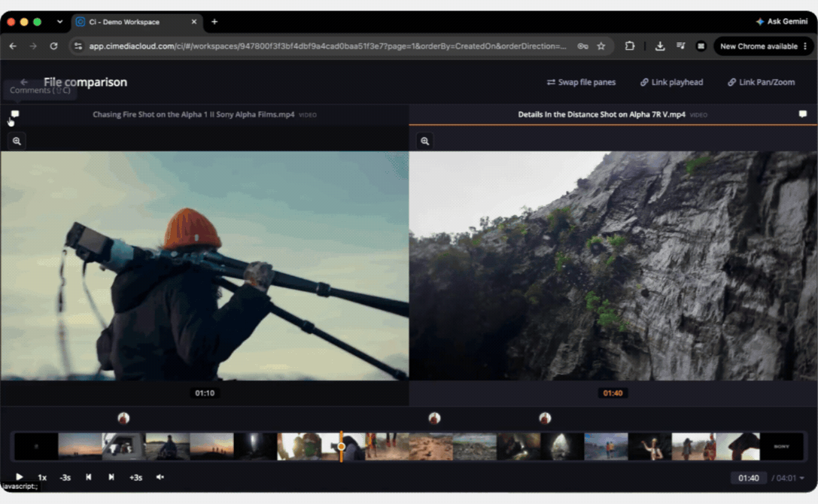This screenshot has width=818, height=504.
Task: Expand the timecode format dropdown near 04:01
Action: (802, 478)
